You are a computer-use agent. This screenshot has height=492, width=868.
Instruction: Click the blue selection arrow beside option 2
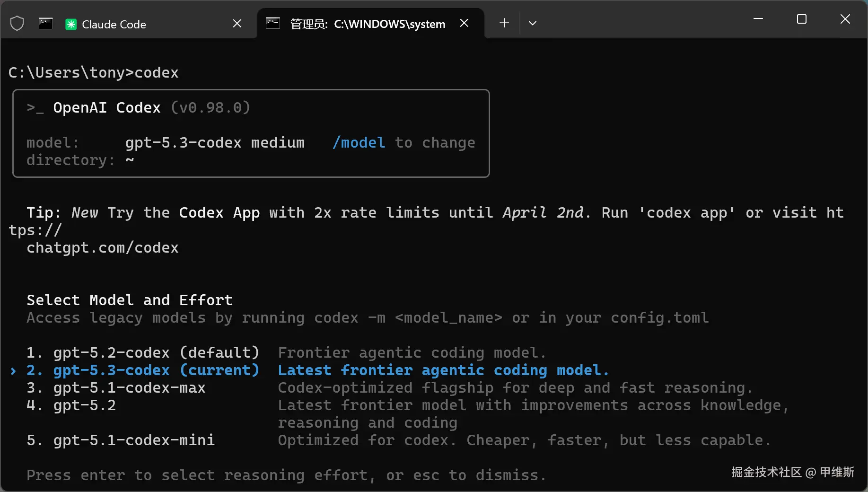pos(13,370)
